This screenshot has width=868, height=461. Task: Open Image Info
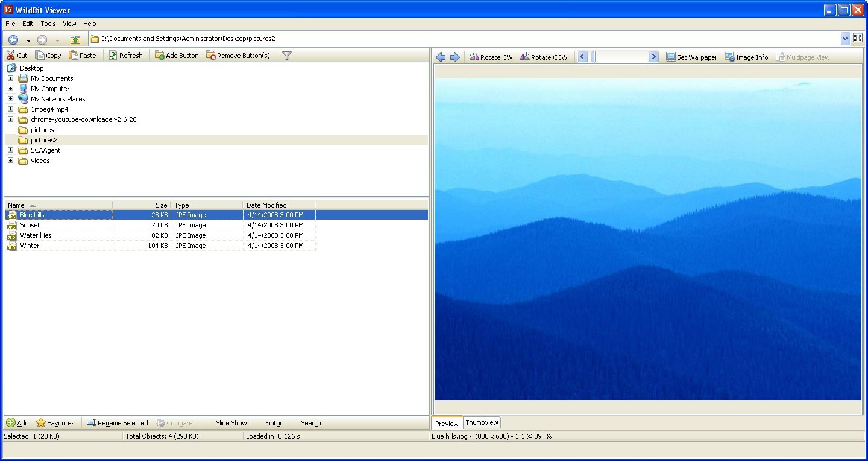[x=747, y=57]
